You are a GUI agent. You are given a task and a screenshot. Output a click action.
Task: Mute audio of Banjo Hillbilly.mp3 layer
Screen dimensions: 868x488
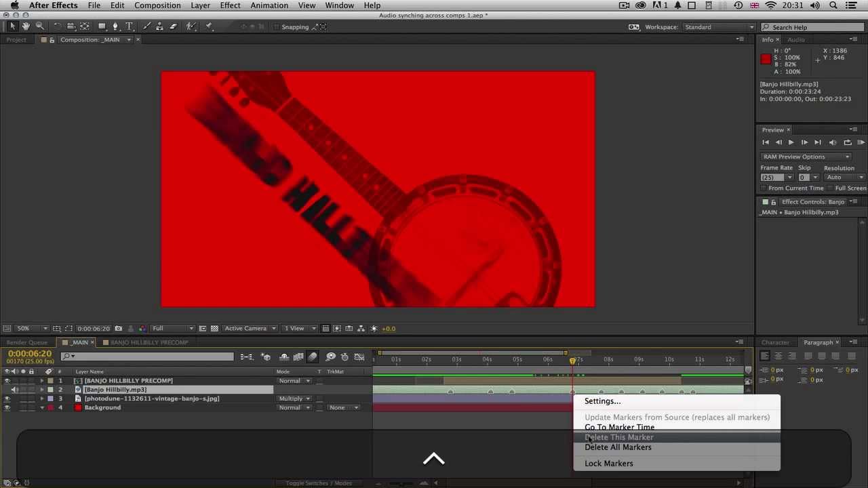[15, 390]
